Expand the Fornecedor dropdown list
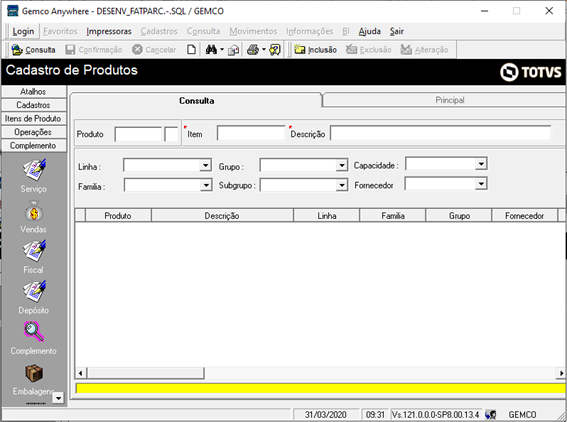This screenshot has height=422, width=567. (481, 184)
